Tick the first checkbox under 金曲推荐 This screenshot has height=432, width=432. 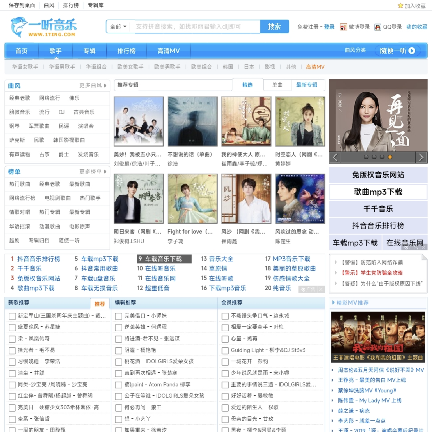pyautogui.click(x=225, y=316)
